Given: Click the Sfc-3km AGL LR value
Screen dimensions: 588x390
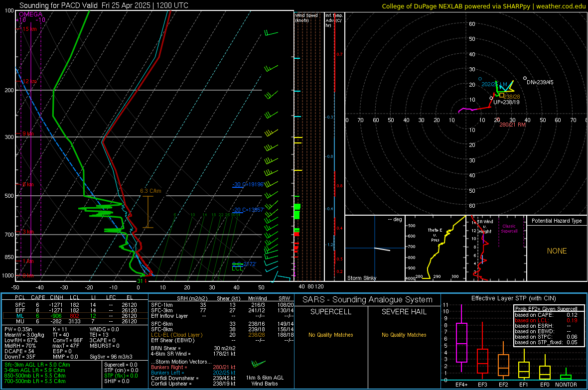Looking at the screenshot, I should pyautogui.click(x=37, y=365).
